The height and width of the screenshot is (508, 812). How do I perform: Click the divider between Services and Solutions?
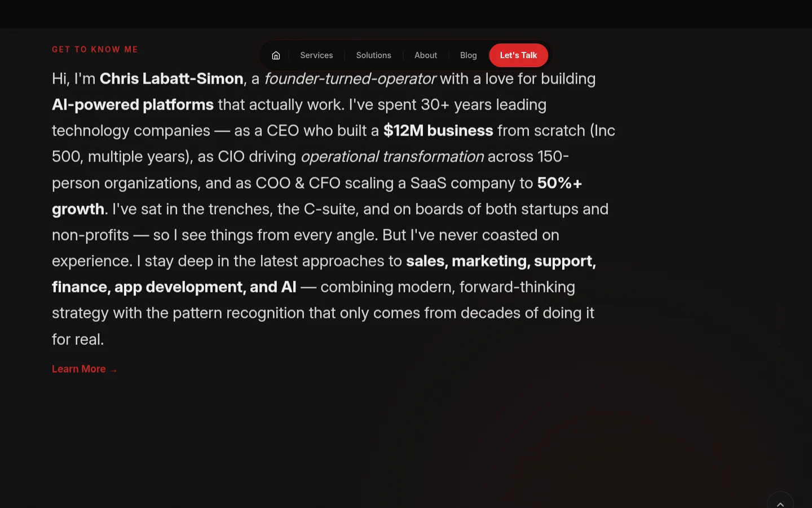345,55
